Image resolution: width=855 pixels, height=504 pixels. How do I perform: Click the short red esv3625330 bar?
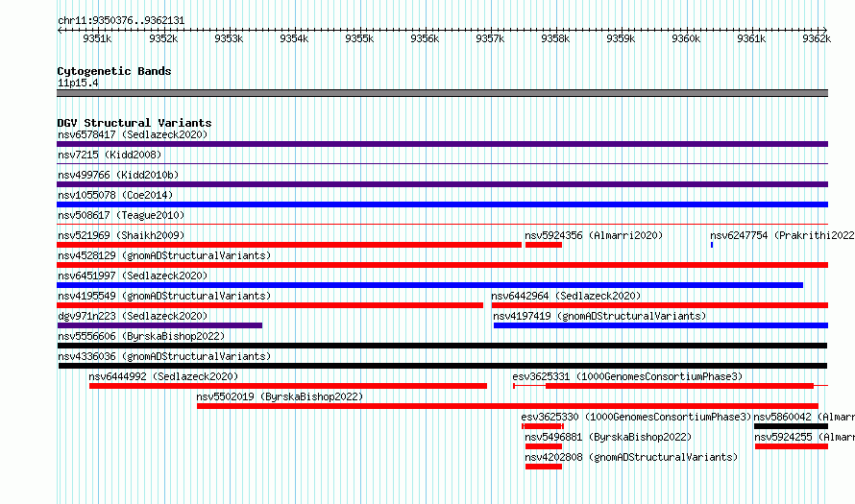point(543,426)
